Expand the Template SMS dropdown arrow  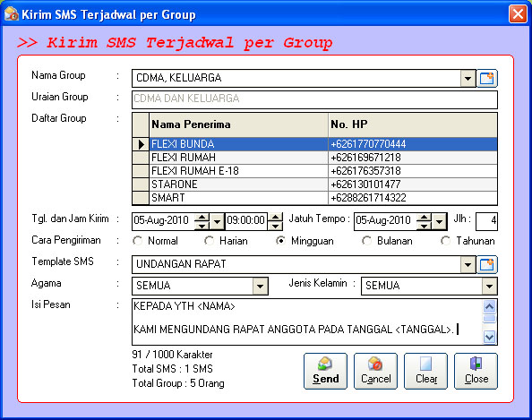tap(468, 264)
